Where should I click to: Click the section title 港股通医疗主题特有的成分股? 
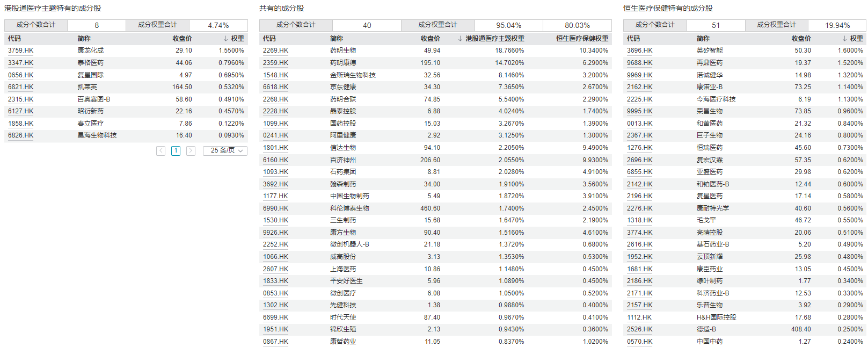(53, 8)
